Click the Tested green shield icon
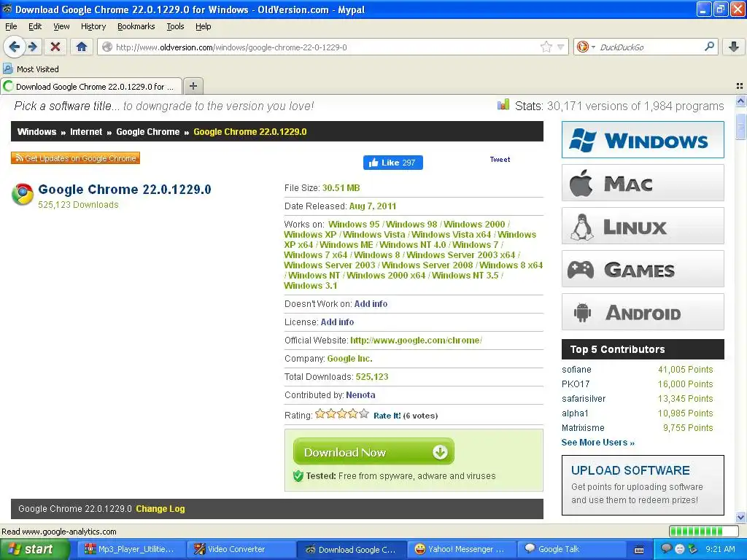 [x=298, y=475]
